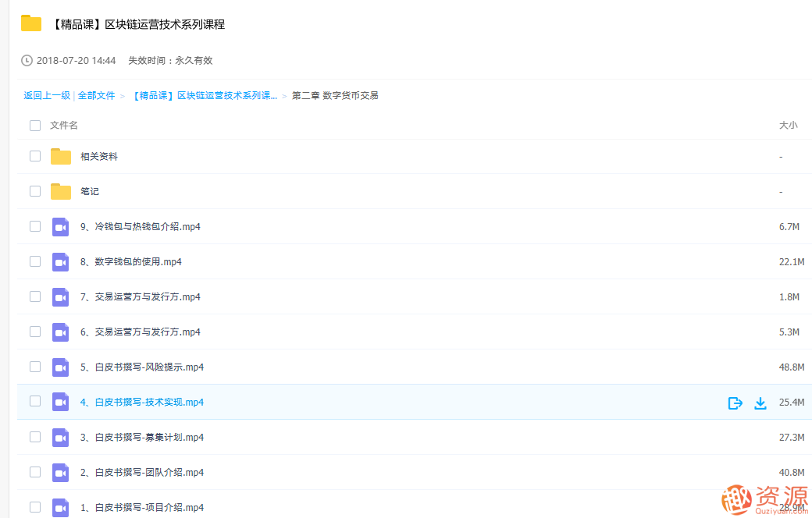This screenshot has height=518, width=812.
Task: Check the box for 5、白皮书撰写-风险提示.mp4
Action: coord(35,367)
